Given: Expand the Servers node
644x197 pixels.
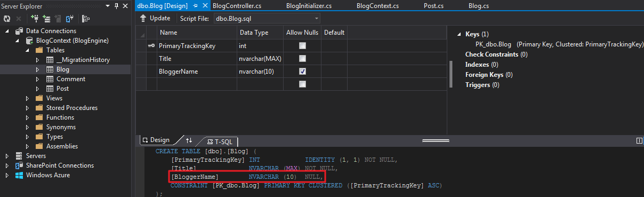Looking at the screenshot, I should point(7,156).
